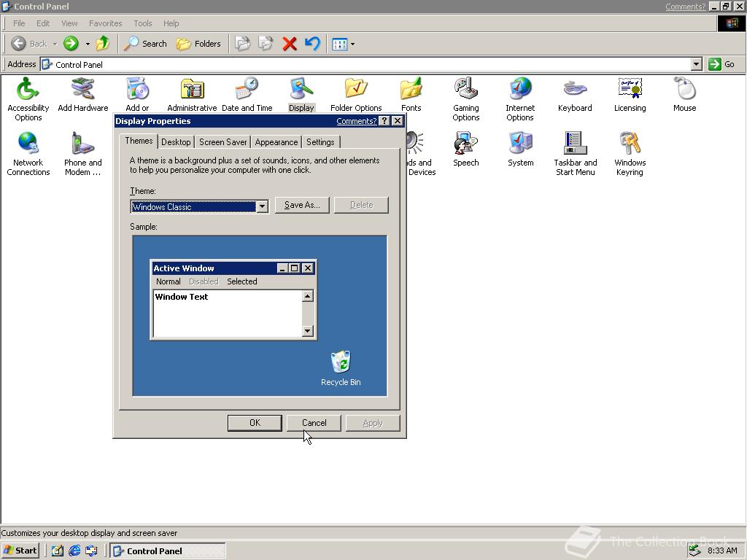Expand the Back history dropdown arrow

(x=55, y=44)
